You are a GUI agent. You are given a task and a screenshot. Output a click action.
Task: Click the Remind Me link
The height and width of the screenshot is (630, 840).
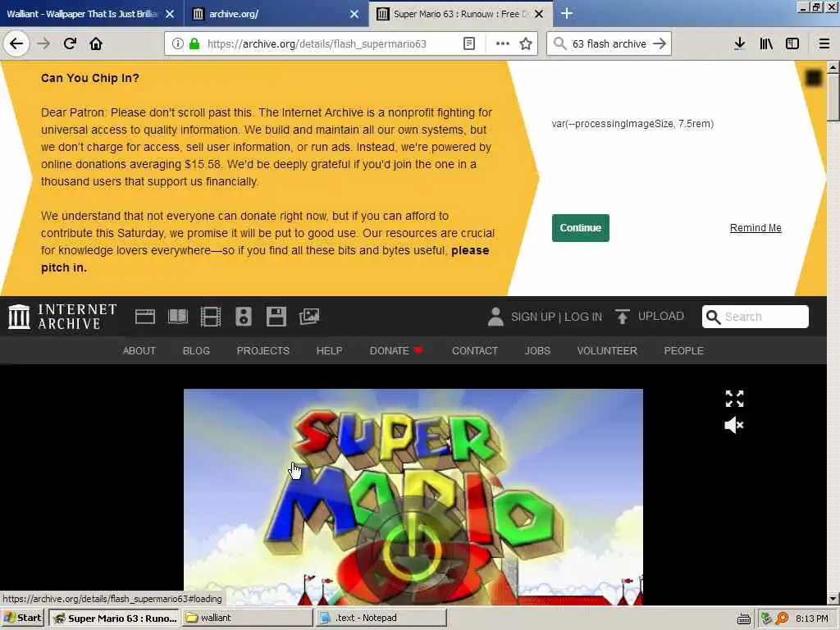coord(756,228)
